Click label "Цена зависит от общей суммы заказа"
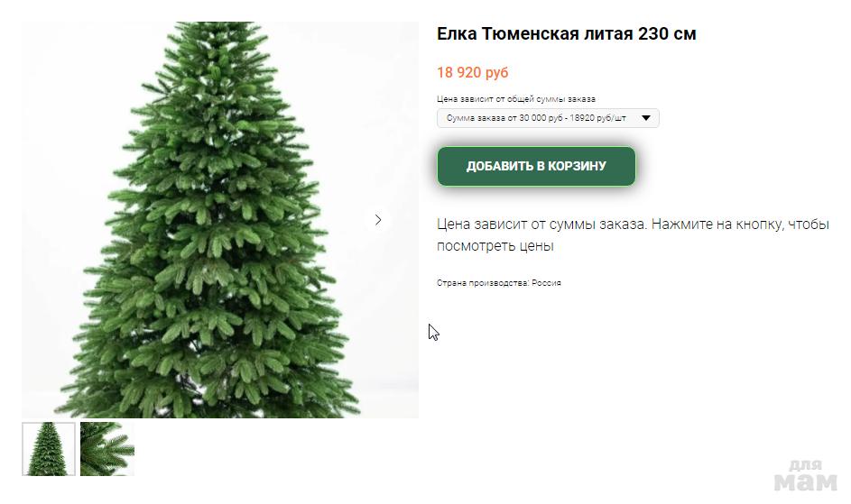851x504 pixels. tap(516, 99)
